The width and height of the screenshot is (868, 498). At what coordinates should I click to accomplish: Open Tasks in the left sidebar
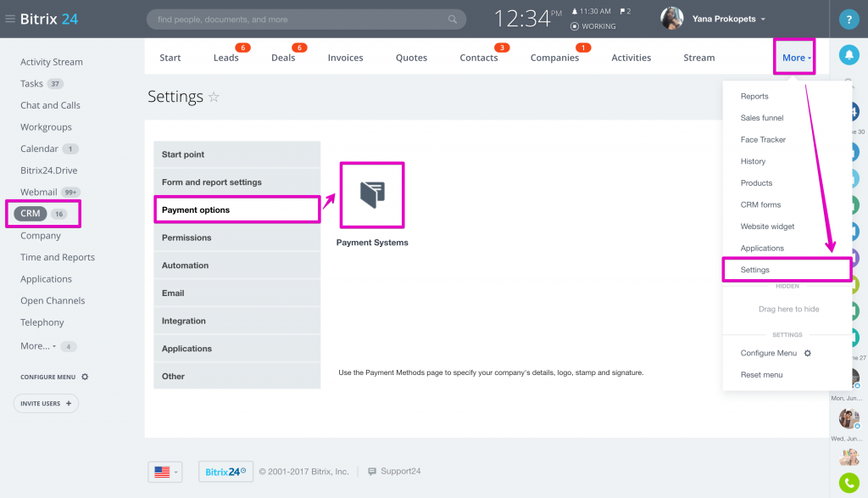pos(31,84)
